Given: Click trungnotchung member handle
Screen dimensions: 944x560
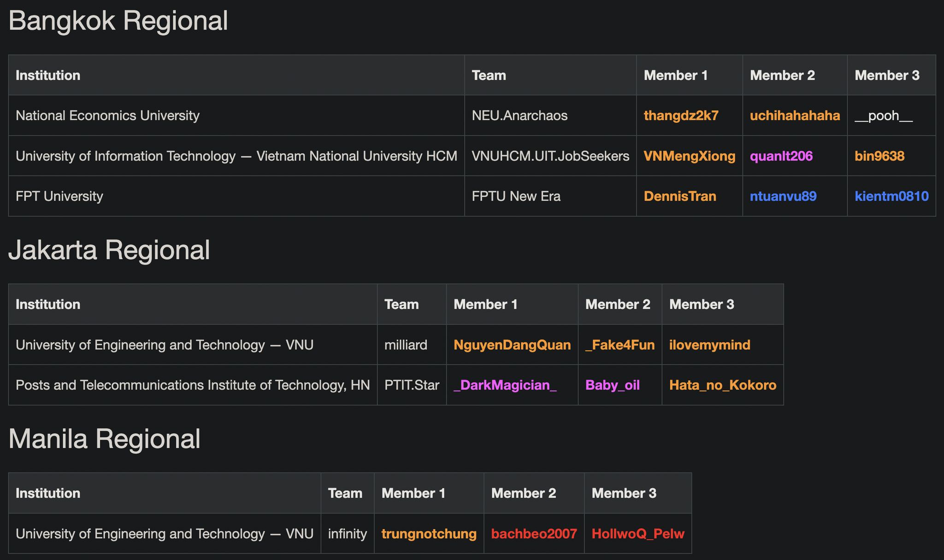Looking at the screenshot, I should coord(429,534).
